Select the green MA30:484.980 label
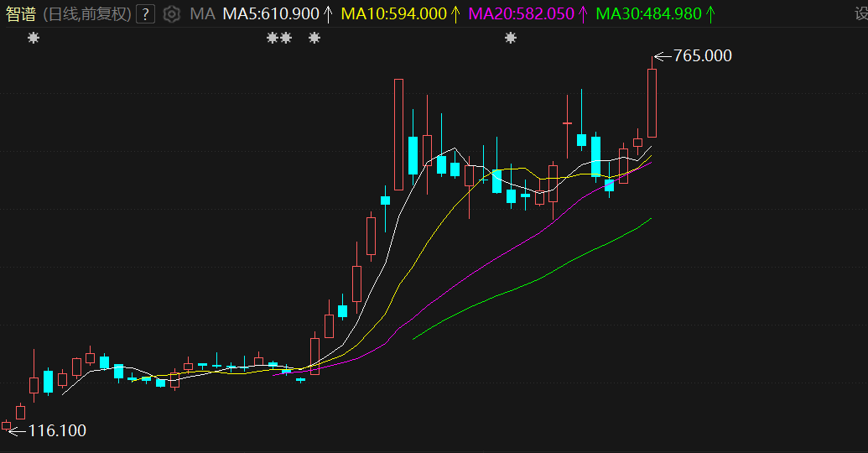 tap(647, 13)
